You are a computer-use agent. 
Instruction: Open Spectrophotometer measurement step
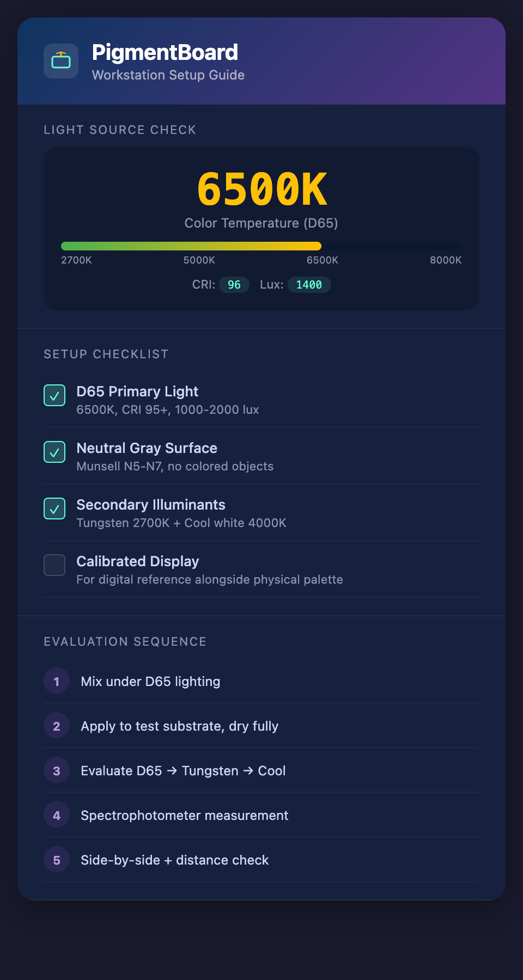coord(184,816)
